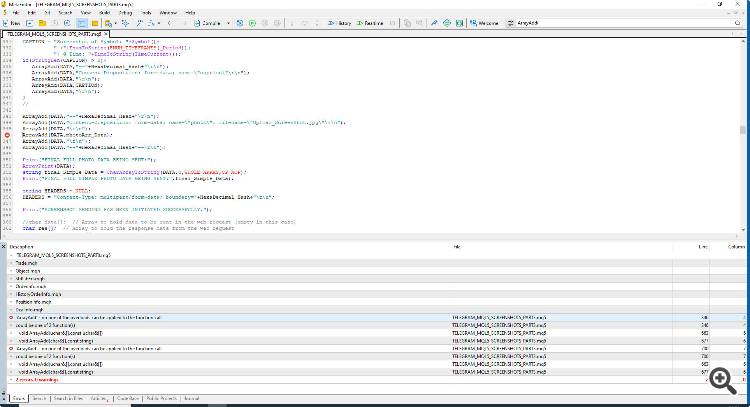Click the File column header
Image resolution: width=750 pixels, height=407 pixels.
click(457, 247)
